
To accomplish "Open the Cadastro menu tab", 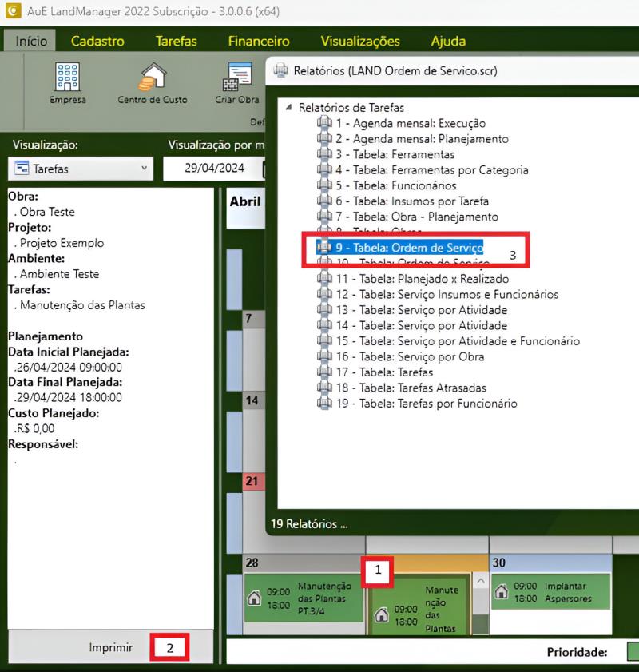I will (97, 41).
